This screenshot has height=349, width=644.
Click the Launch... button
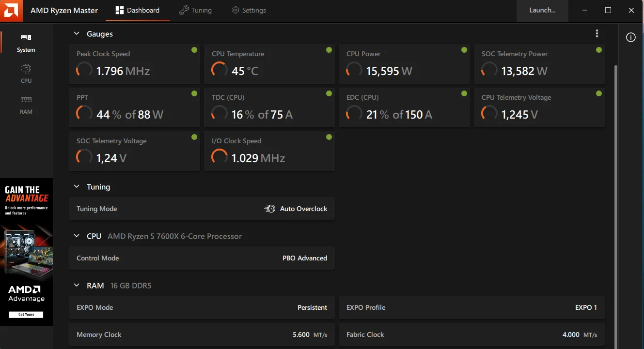point(542,10)
